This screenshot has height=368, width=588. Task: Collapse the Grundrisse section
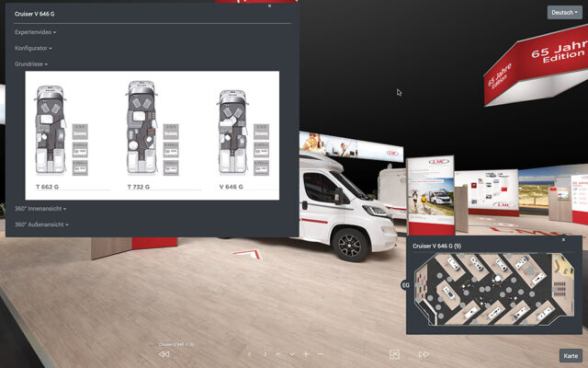(31, 63)
